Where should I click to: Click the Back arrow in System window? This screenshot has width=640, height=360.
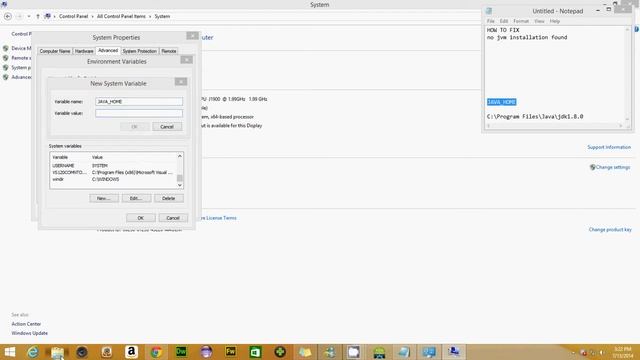click(8, 16)
